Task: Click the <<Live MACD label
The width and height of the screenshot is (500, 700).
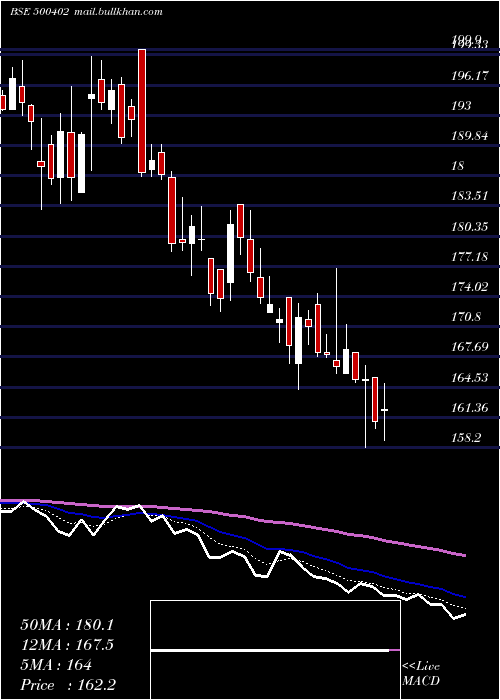Action: [421, 674]
